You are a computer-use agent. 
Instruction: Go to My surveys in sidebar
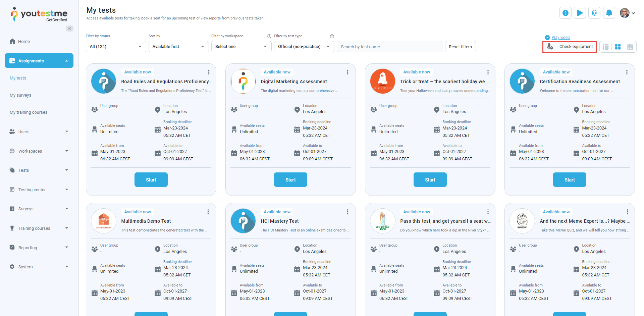tap(20, 95)
